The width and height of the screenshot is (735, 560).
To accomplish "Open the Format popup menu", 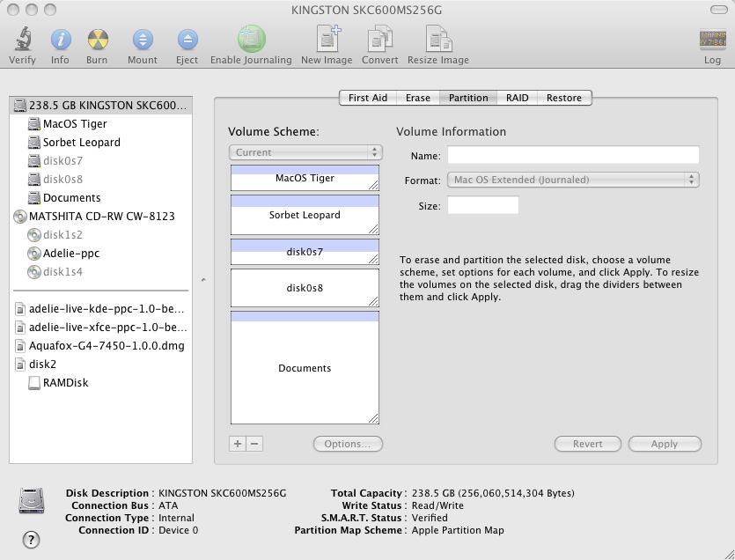I will click(x=573, y=180).
